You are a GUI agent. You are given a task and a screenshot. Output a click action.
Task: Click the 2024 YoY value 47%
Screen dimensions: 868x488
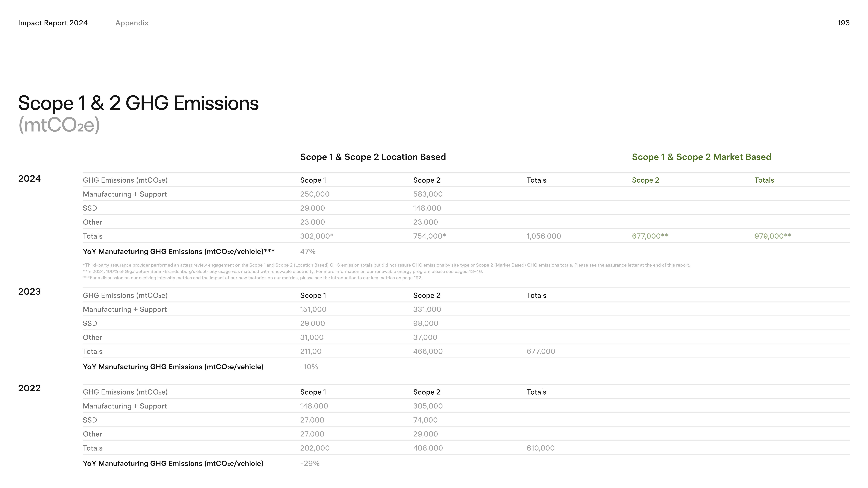coord(308,252)
